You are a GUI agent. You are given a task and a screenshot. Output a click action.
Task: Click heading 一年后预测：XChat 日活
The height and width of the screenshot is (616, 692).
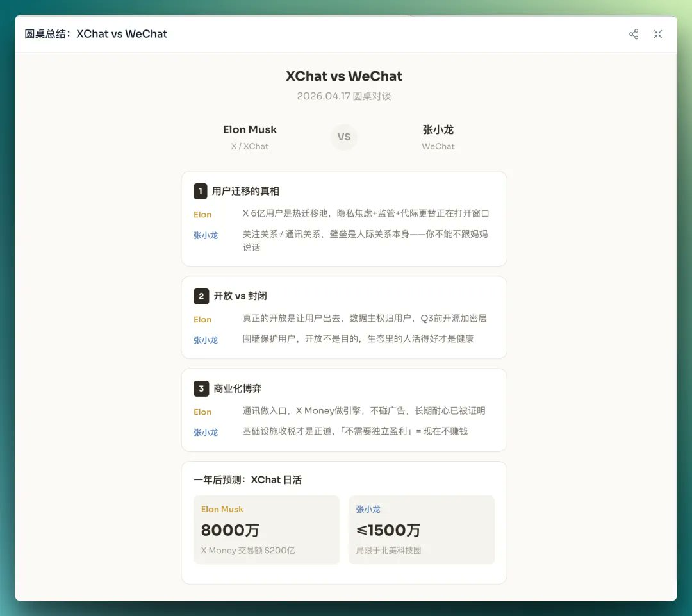[x=247, y=480]
